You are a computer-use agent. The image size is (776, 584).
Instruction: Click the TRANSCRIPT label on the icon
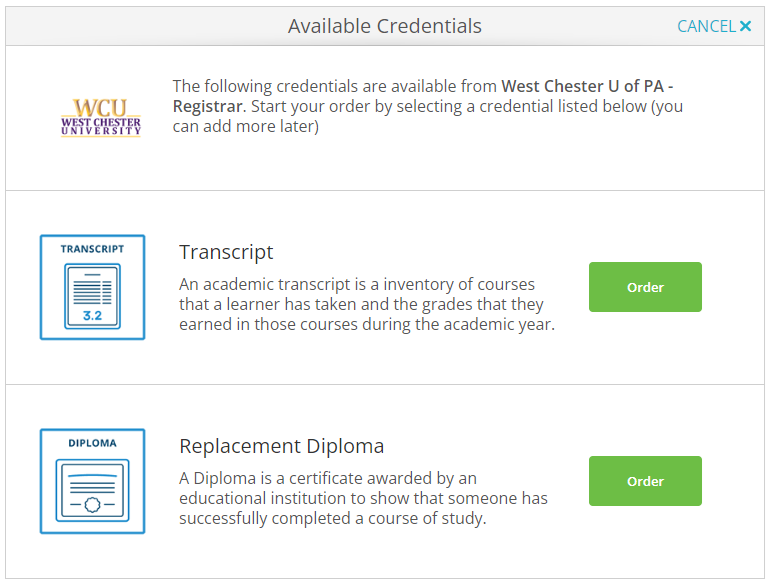point(92,249)
